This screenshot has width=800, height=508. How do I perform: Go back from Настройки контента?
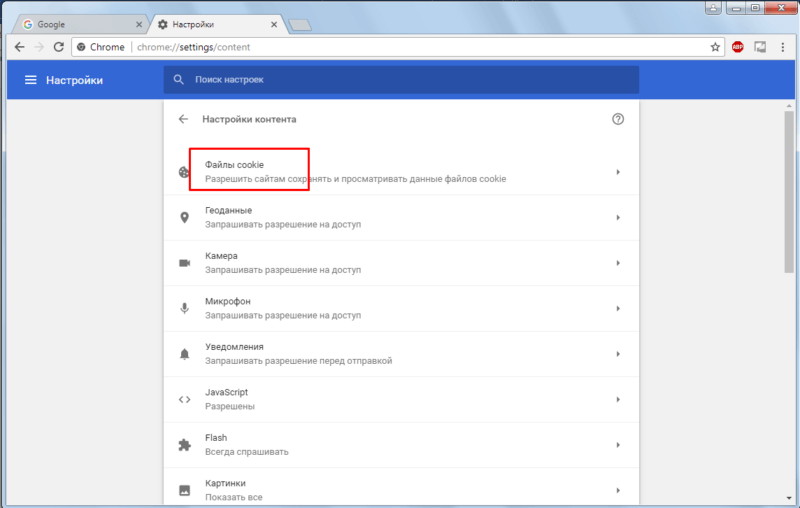pos(183,119)
